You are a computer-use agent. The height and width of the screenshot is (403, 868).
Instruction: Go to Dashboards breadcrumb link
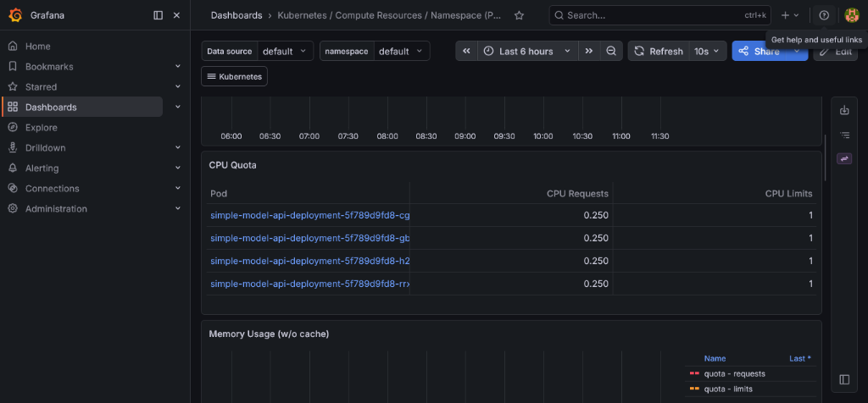(x=236, y=15)
